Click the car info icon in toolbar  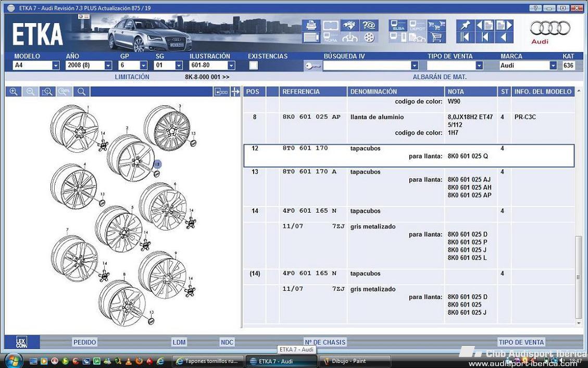coord(349,37)
